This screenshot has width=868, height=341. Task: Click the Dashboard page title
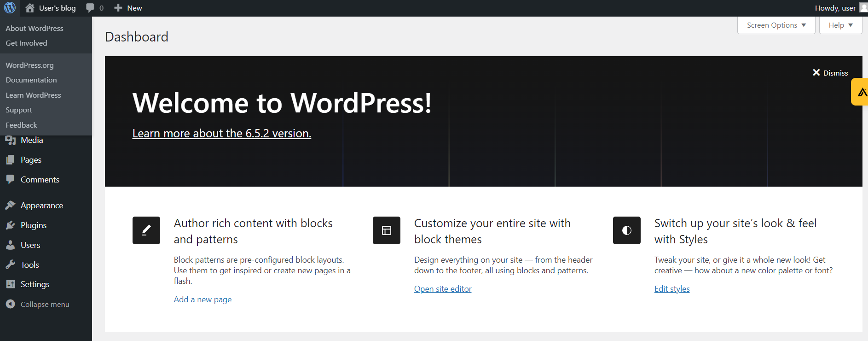[137, 37]
